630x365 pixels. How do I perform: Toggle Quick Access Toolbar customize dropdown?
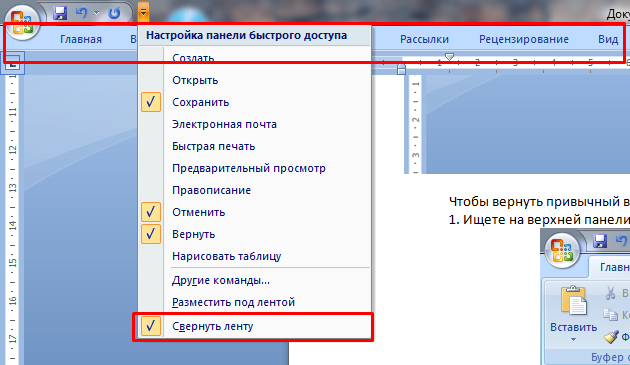[x=143, y=12]
